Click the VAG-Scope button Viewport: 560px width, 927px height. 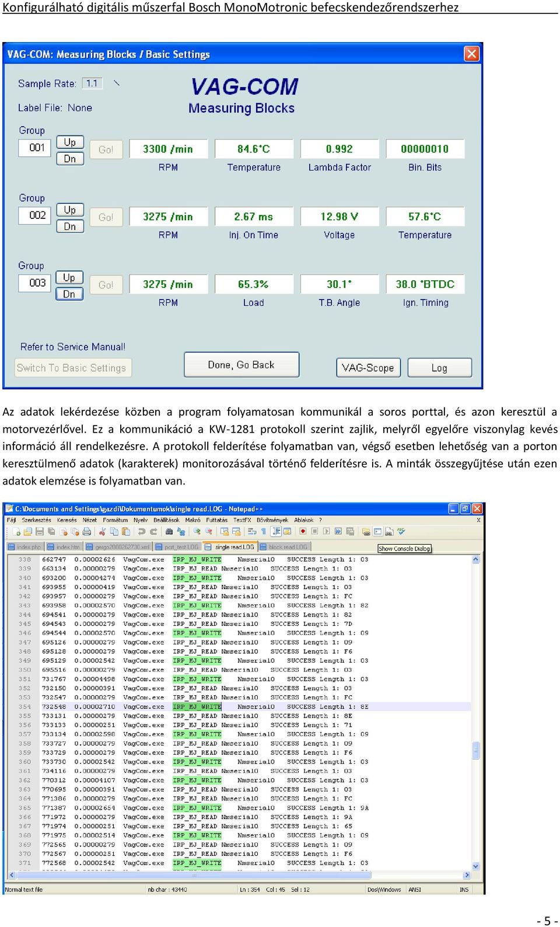[368, 368]
